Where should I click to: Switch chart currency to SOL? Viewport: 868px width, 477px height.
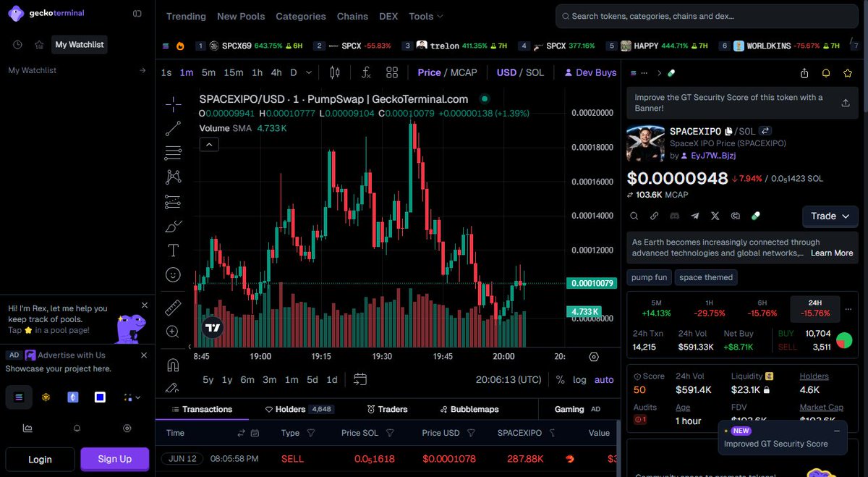coord(535,72)
